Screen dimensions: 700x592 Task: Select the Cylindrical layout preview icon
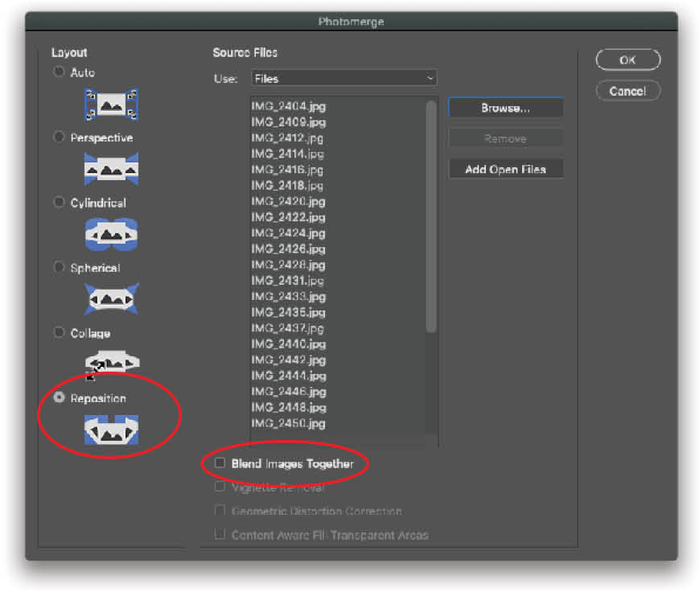pos(111,234)
